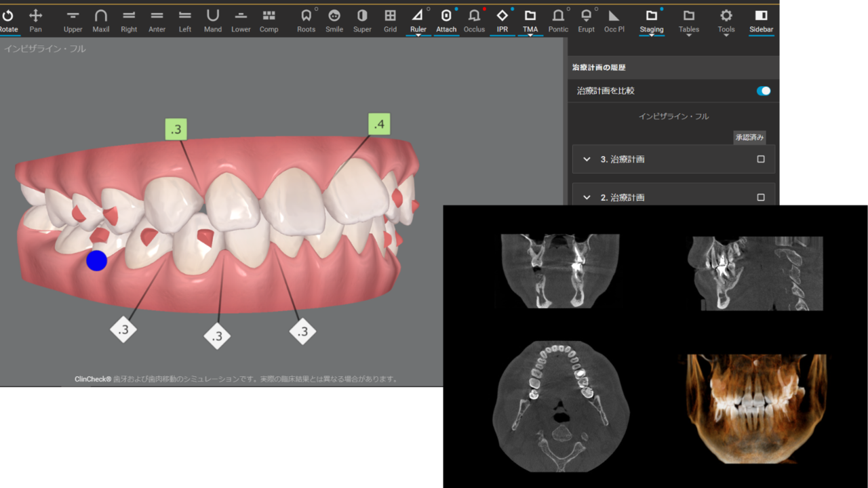Select the Pan tool
The height and width of the screenshot is (488, 868).
(35, 20)
